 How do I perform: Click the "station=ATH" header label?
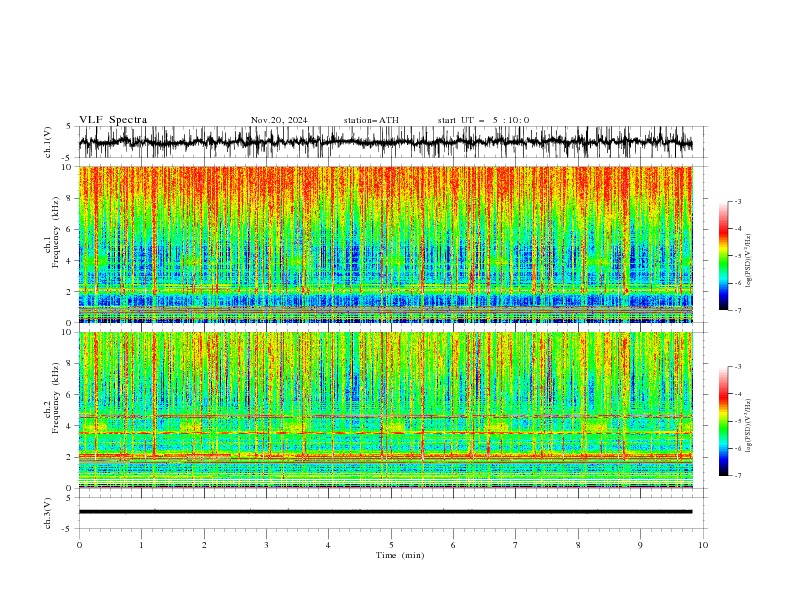point(371,120)
